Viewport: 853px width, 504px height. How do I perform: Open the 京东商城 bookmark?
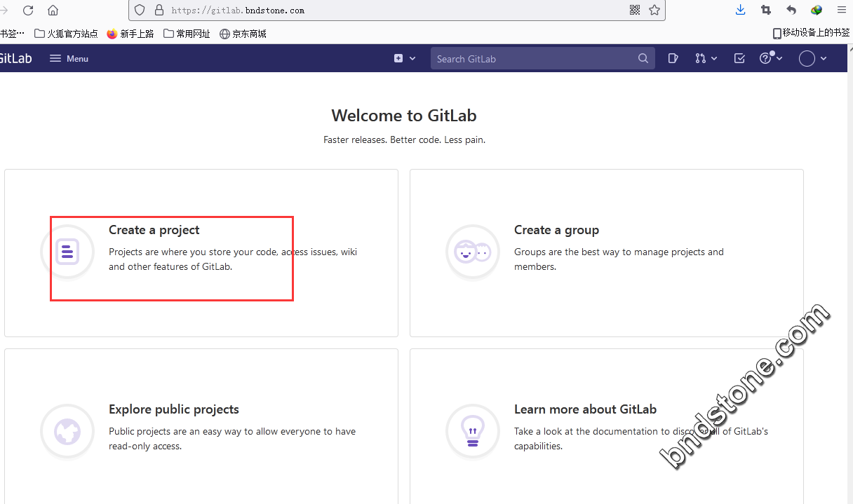243,34
